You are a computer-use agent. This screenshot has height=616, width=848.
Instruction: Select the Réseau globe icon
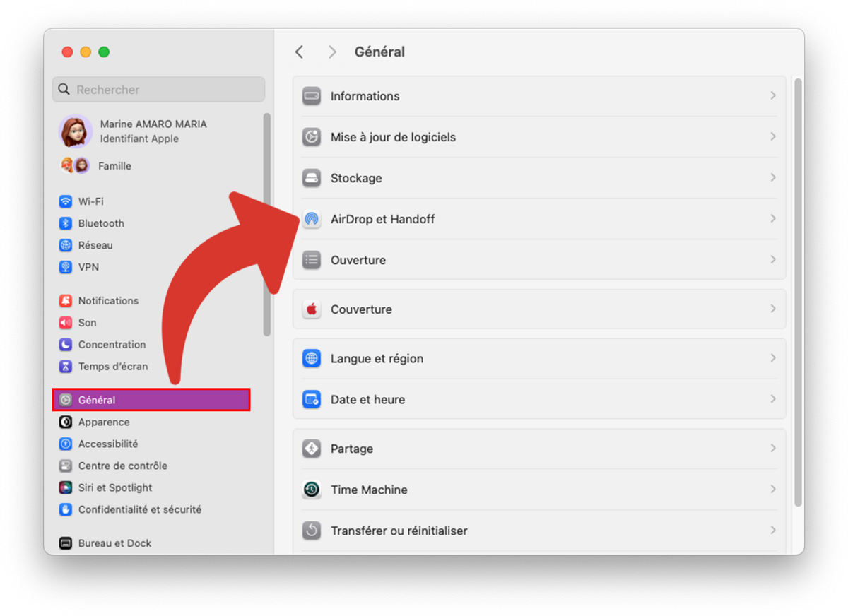click(66, 245)
